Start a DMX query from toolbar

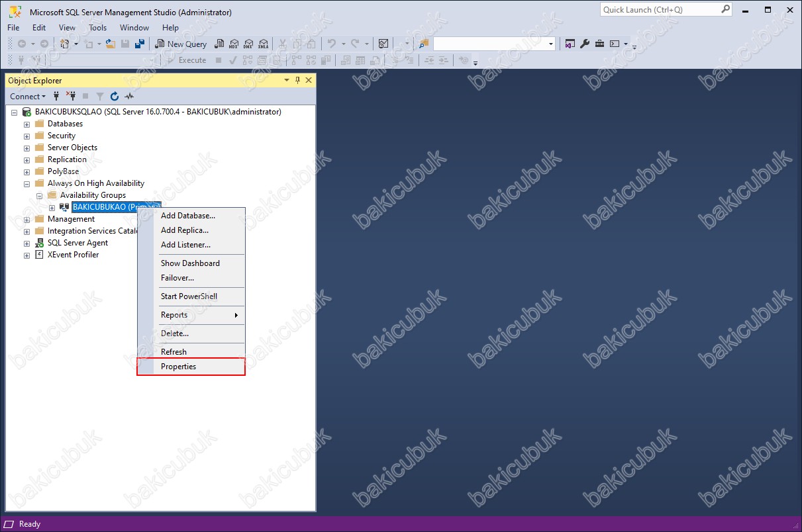coord(248,44)
